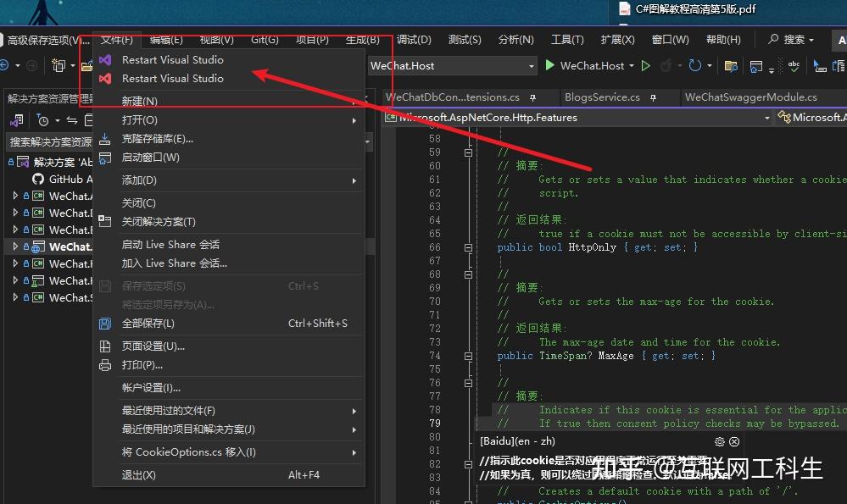Click Solution Explorer sync arrows icon
This screenshot has width=847, height=504.
point(72,120)
